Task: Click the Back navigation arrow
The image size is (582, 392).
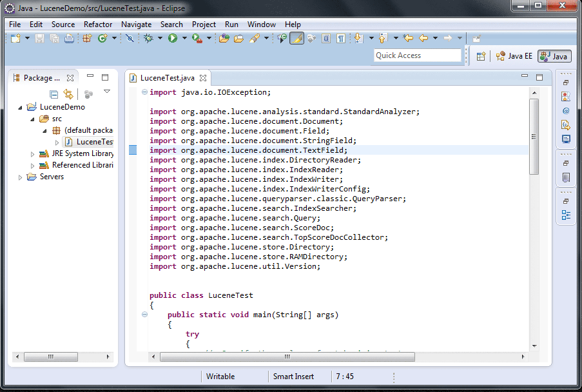Action: pos(423,38)
